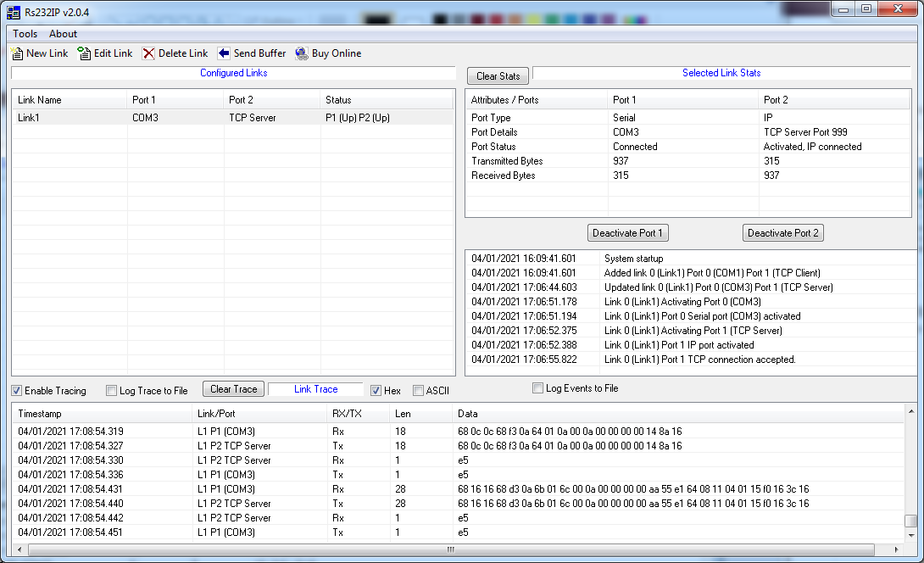The width and height of the screenshot is (924, 563).
Task: Click the Edit Link toolbar icon
Action: 84,53
